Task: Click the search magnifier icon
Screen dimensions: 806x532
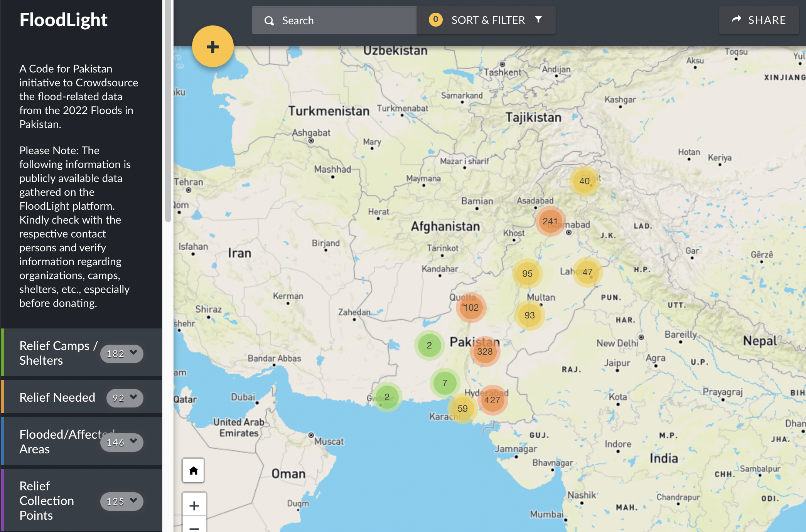Action: 269,21
